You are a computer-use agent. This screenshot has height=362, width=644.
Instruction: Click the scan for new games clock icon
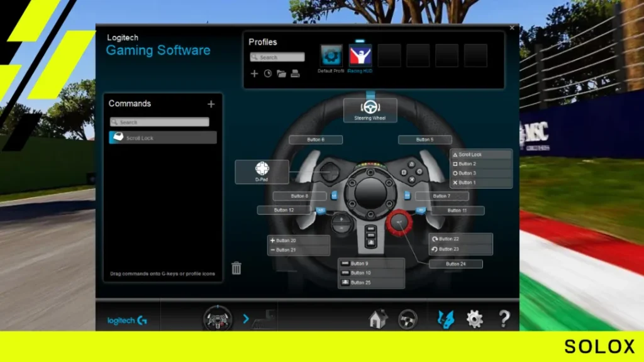(267, 74)
